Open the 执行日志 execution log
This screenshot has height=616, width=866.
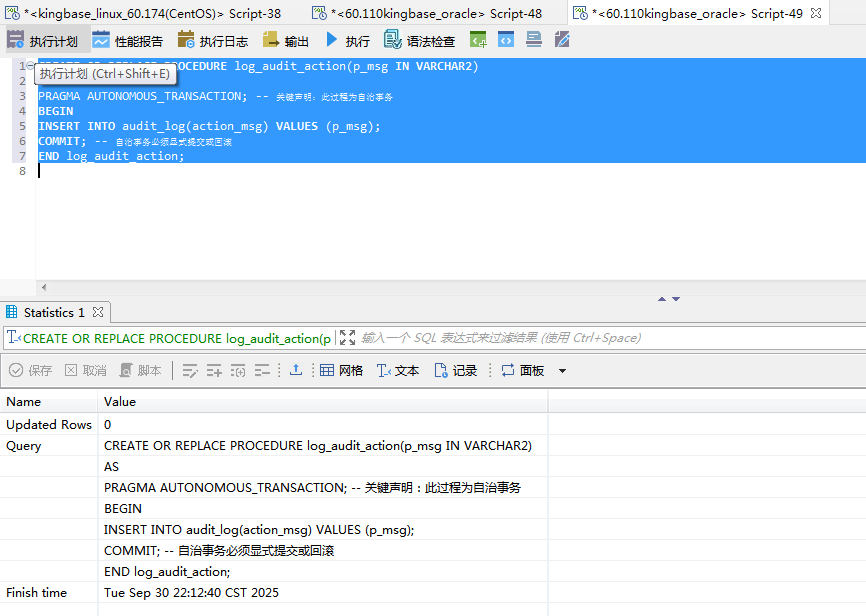point(212,41)
